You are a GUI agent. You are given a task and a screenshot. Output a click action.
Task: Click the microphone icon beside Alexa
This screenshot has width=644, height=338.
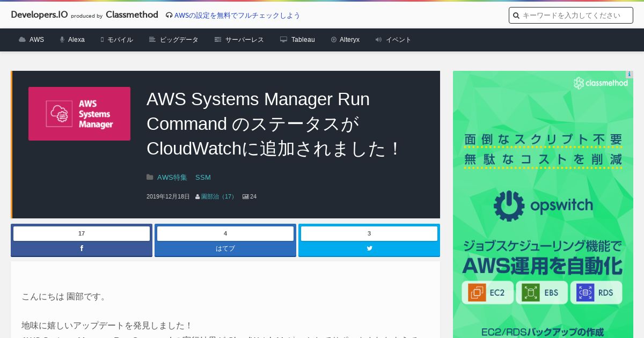point(62,40)
